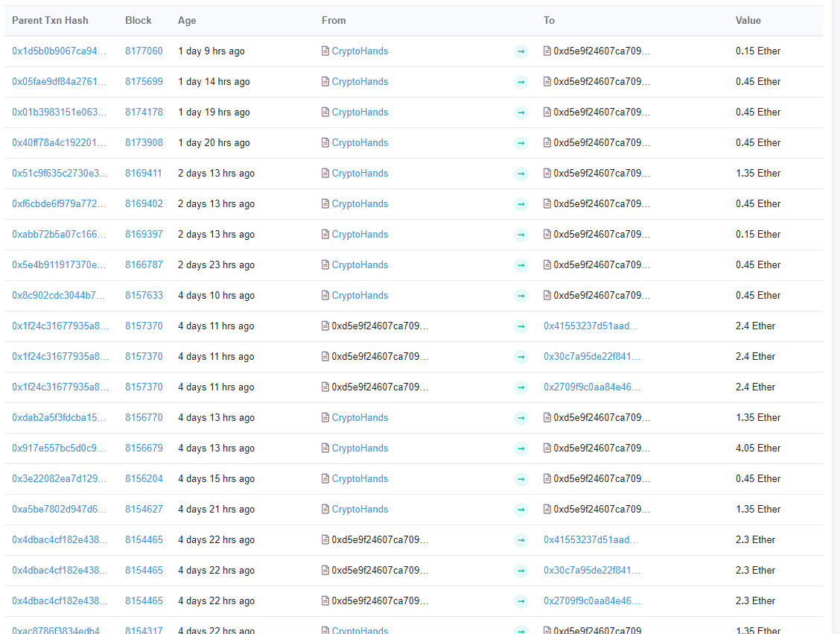Screen dimensions: 840x634
Task: Click the Age column header
Action: pyautogui.click(x=187, y=20)
